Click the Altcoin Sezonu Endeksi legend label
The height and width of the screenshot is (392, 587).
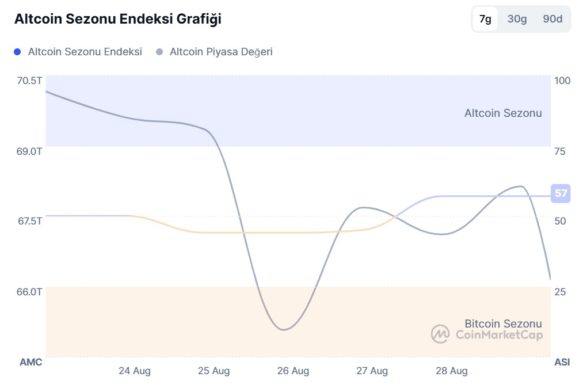85,52
